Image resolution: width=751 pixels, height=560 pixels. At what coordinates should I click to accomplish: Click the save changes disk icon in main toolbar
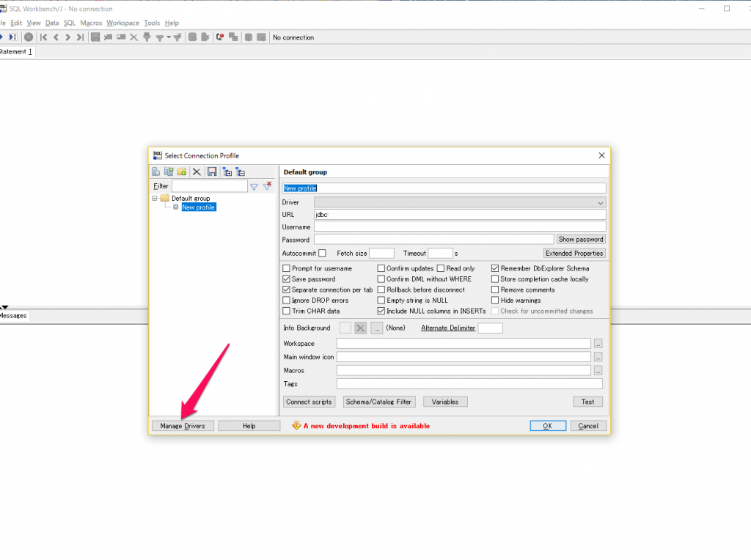(95, 37)
